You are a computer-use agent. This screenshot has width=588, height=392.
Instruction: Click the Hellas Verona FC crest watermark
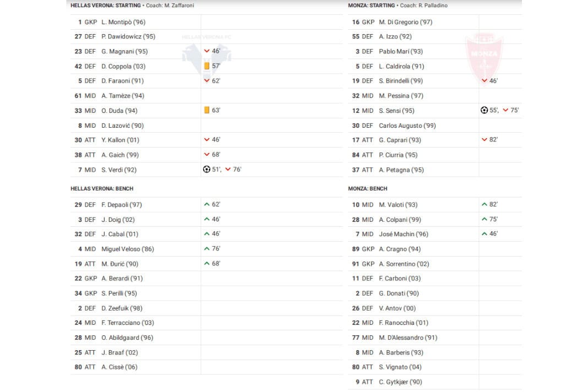[206, 52]
